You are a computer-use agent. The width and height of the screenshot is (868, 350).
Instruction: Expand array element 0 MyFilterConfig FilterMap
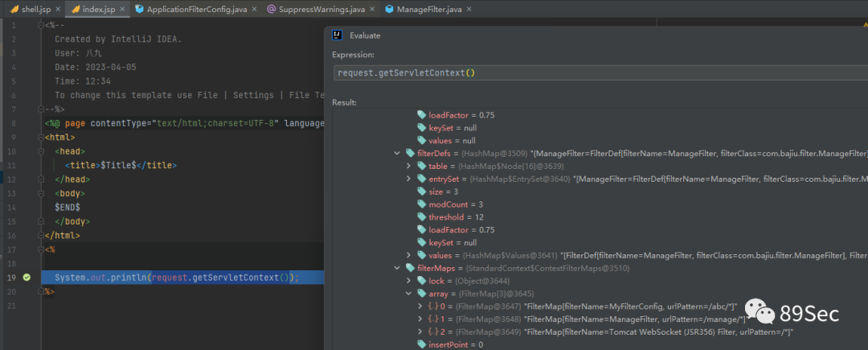coord(421,307)
